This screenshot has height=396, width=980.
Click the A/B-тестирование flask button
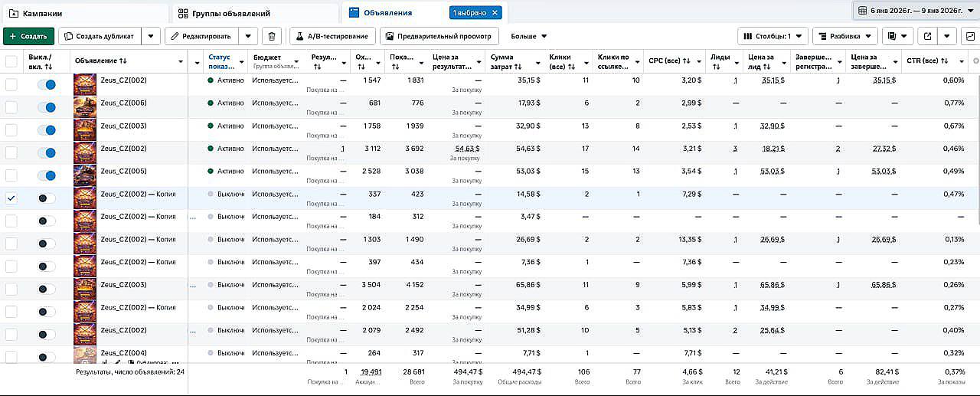click(333, 36)
